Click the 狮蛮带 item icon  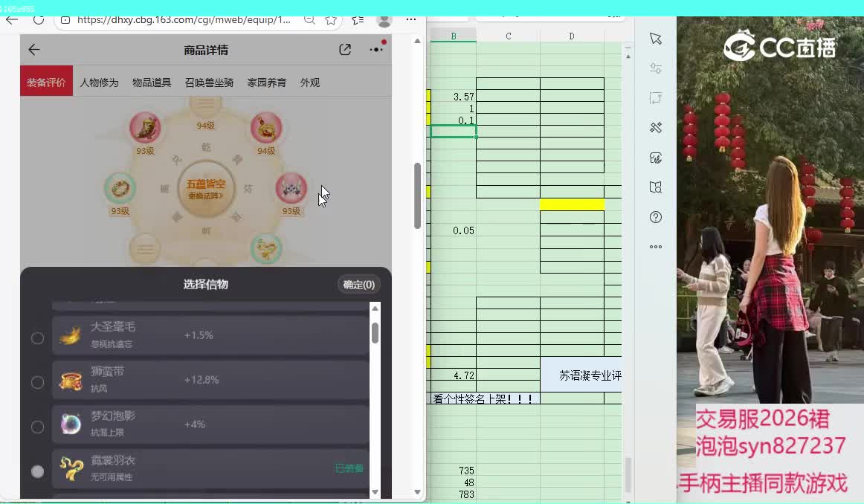pyautogui.click(x=71, y=380)
